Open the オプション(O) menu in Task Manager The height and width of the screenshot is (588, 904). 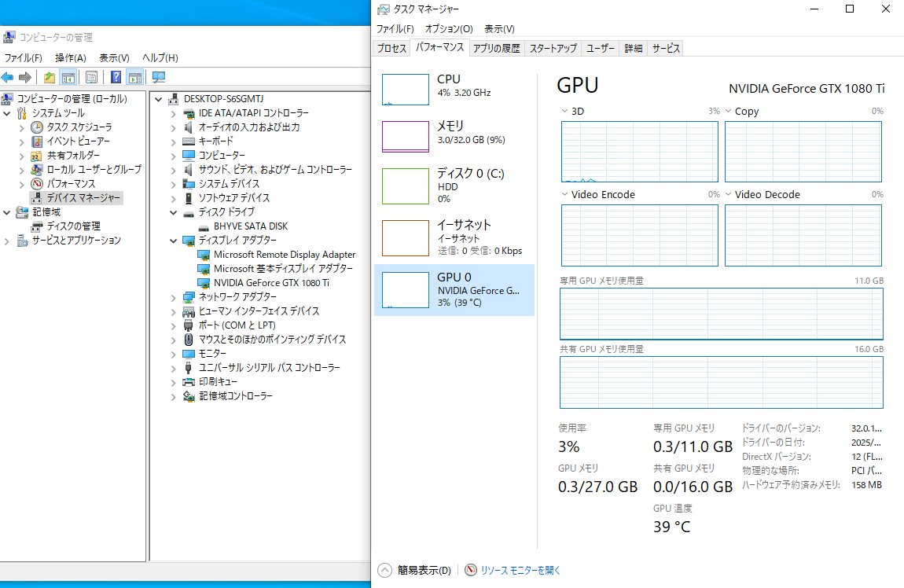point(448,29)
